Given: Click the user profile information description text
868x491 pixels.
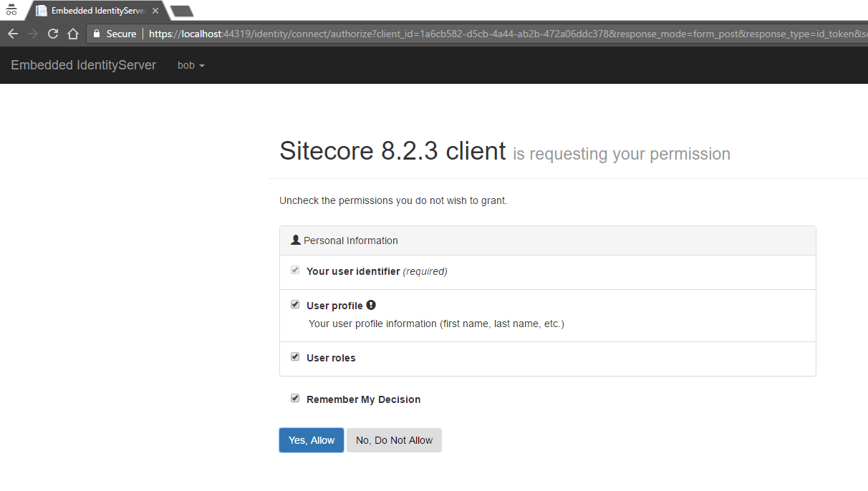Looking at the screenshot, I should [x=436, y=324].
